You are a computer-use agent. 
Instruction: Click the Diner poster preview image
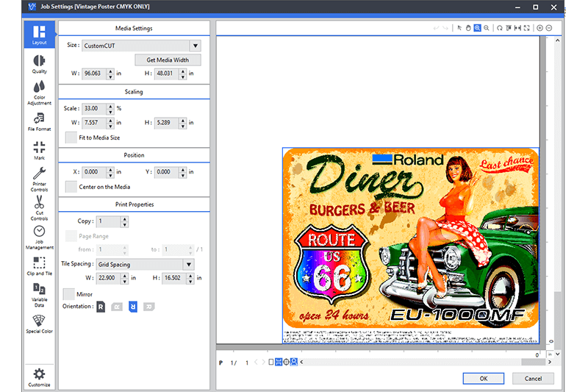point(411,246)
